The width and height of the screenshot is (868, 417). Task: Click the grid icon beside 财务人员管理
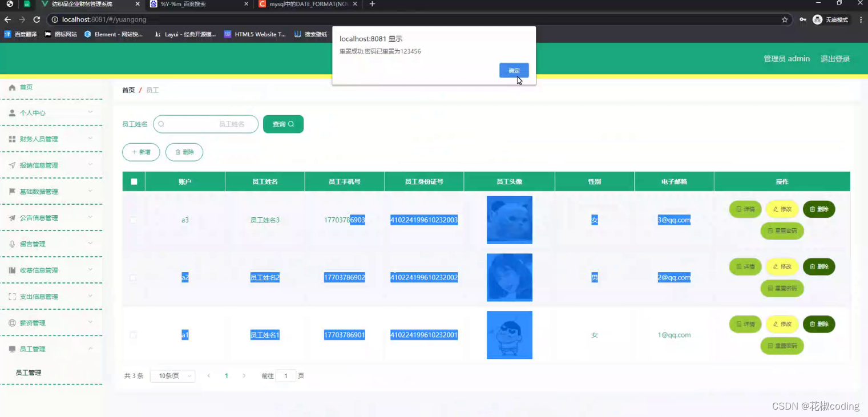pyautogui.click(x=12, y=139)
